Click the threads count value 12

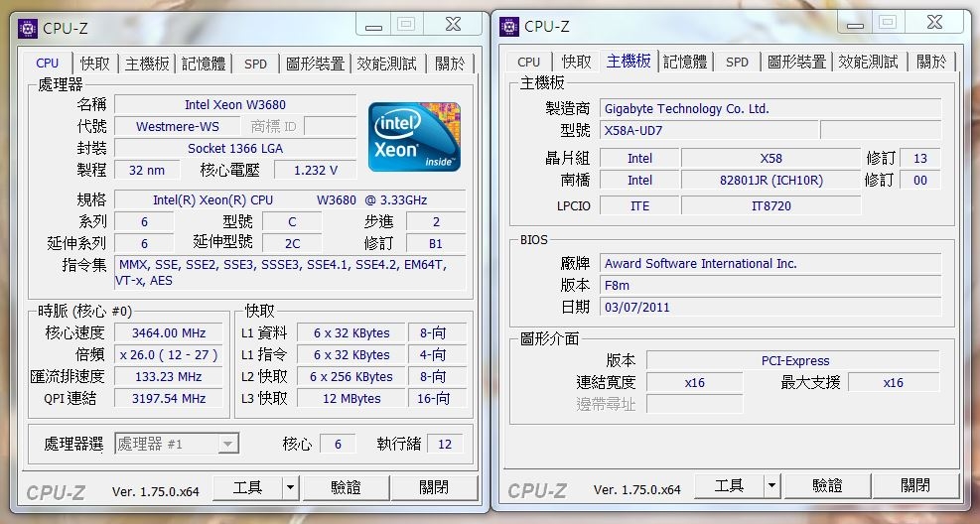coord(445,444)
